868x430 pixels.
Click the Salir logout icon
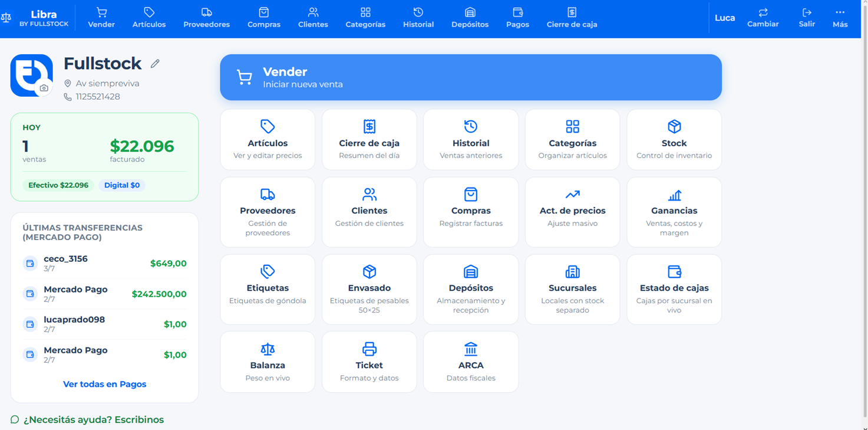point(807,12)
